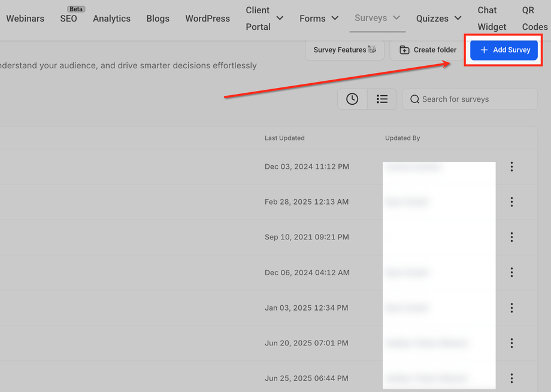Open kebab menu for Jun 20, 2025 survey
Viewport: 551px width, 392px height.
(x=511, y=344)
